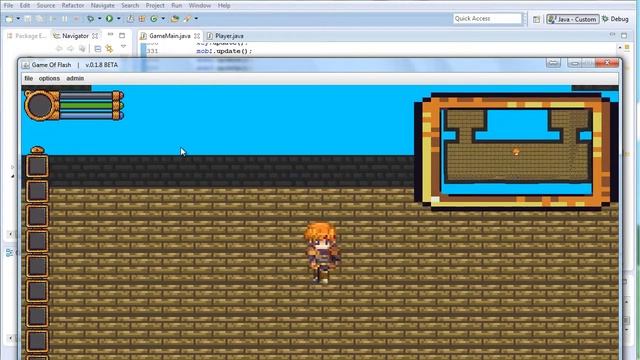This screenshot has width=640, height=360.
Task: Open the Window menu
Action: 200,6
